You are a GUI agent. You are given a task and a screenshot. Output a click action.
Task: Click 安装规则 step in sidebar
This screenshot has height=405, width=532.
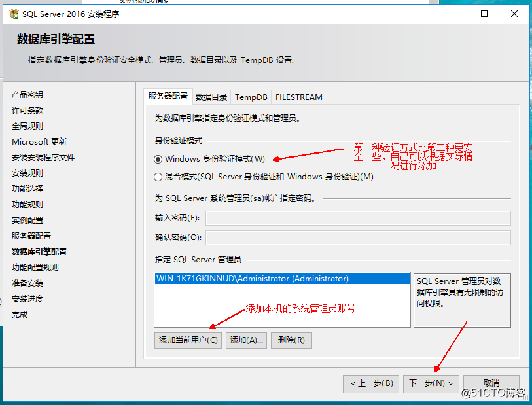pos(27,173)
